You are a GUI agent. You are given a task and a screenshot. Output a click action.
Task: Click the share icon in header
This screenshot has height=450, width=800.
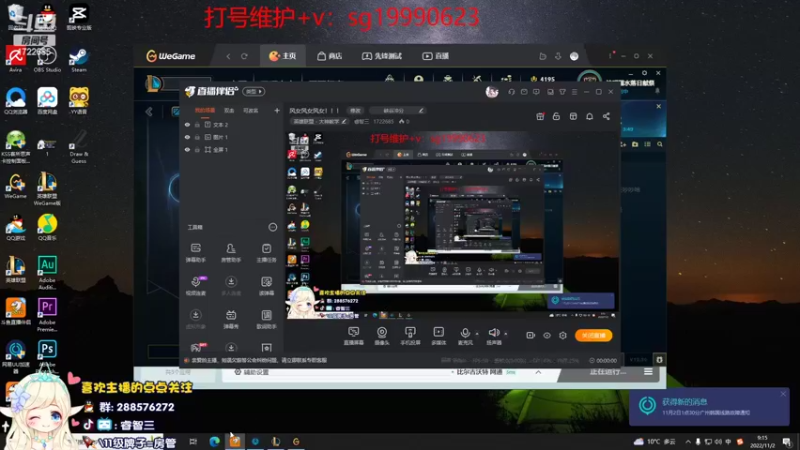[606, 116]
